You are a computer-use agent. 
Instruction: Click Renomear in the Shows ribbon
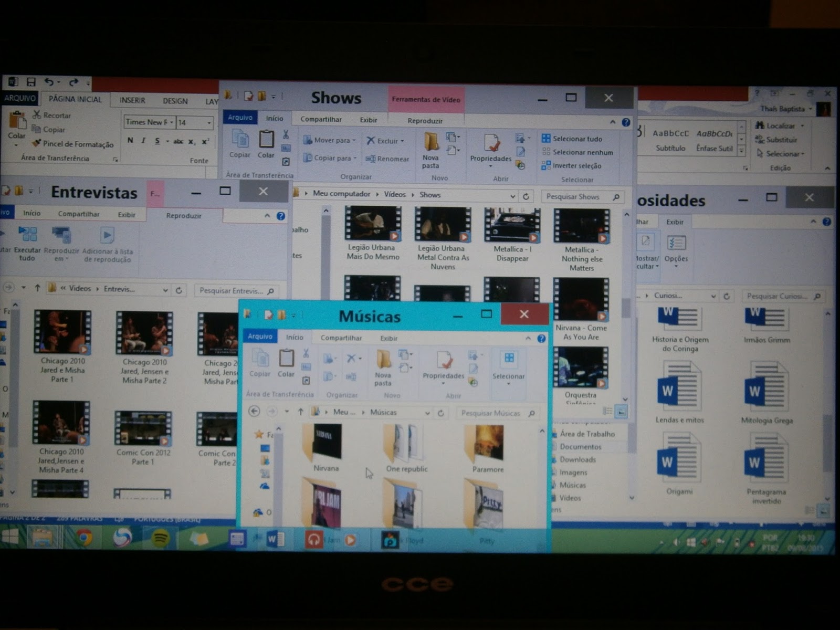tap(387, 159)
